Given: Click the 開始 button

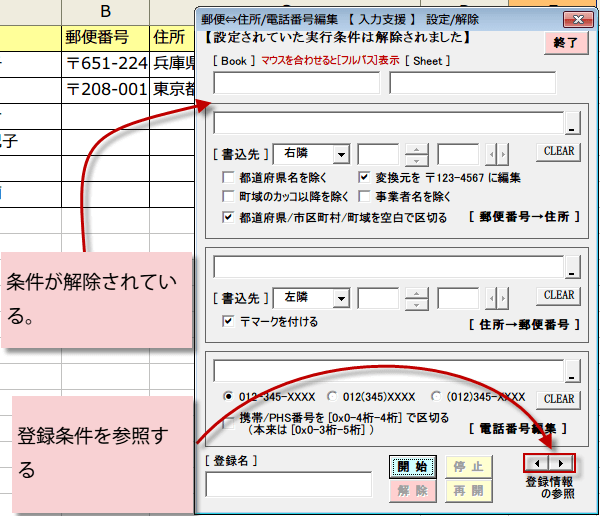Looking at the screenshot, I should 412,466.
